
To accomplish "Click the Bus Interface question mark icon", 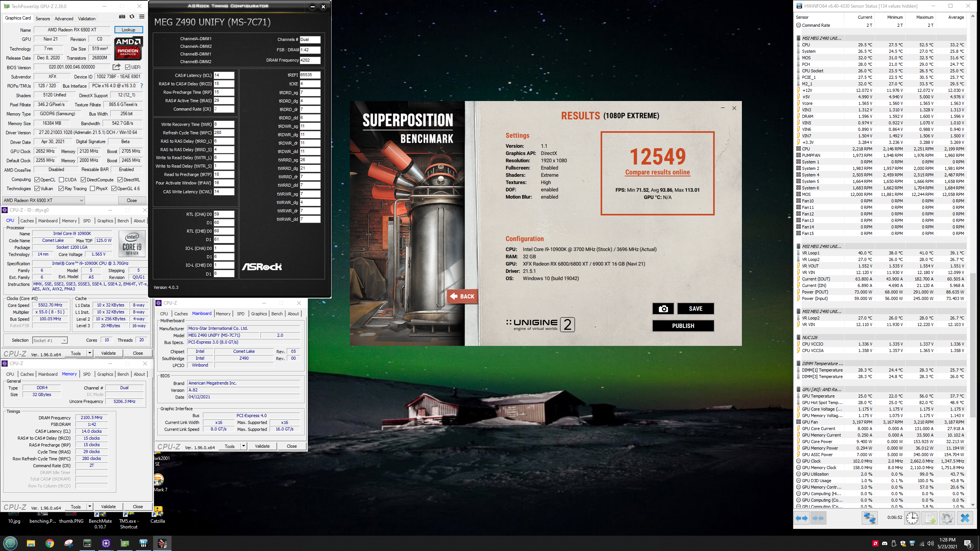I will (142, 86).
